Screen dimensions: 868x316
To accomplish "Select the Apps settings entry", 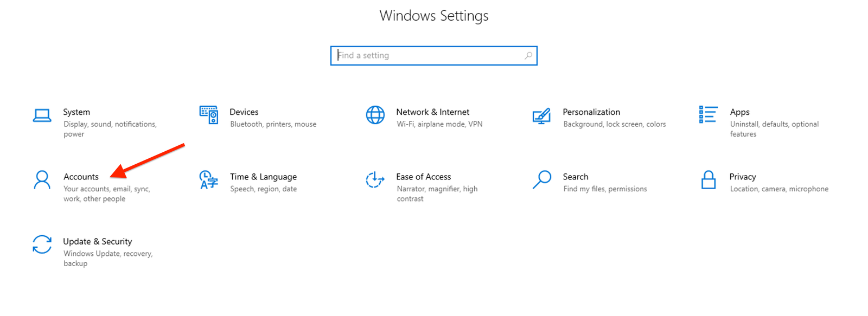I will 739,112.
